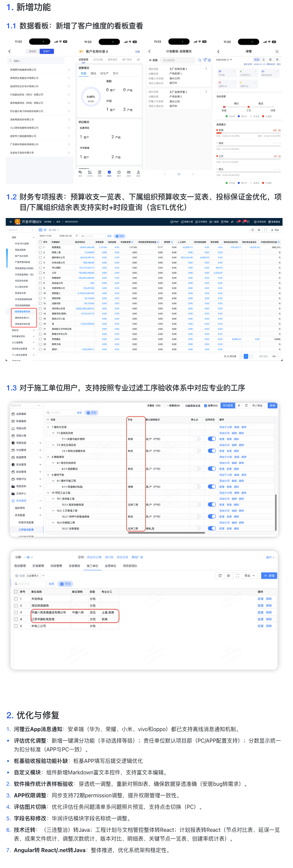Viewport: 293px width, 868px height.
Task: Click search magnifier on 计划看板 mobile screen
Action: coord(199,60)
